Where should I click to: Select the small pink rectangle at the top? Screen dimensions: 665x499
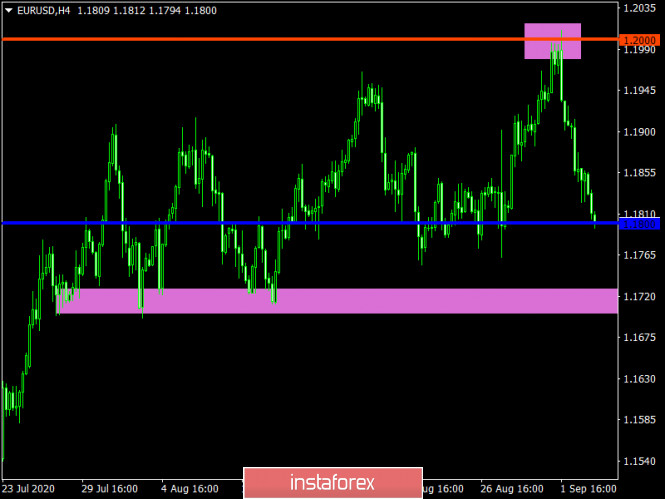click(x=552, y=40)
